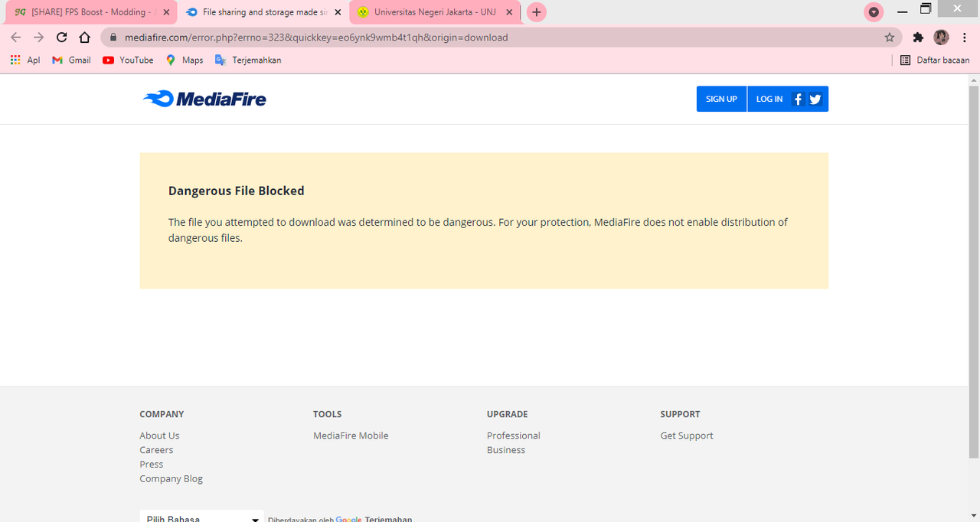Reload the MediaFire page
The height and width of the screenshot is (522, 980).
click(62, 37)
